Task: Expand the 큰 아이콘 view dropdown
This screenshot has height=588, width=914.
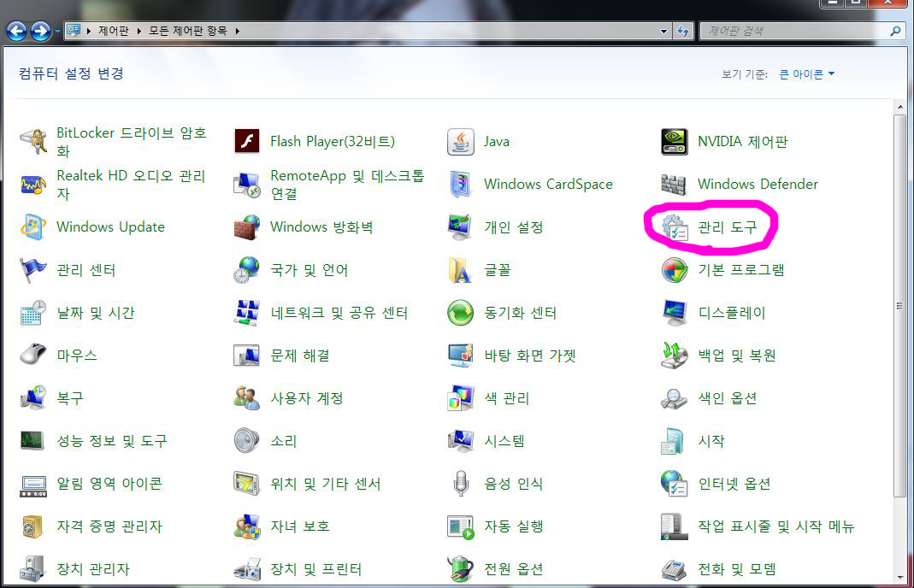Action: point(807,74)
